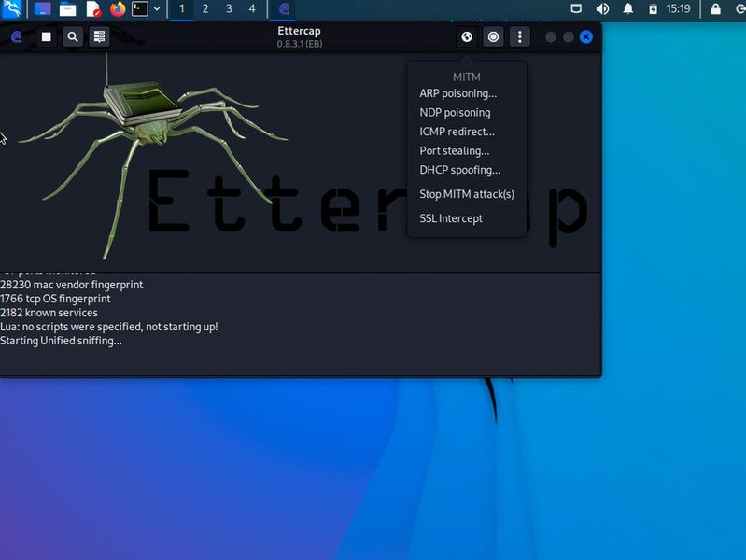The image size is (746, 560).
Task: Stop sniffing with the square stop button
Action: [x=46, y=36]
